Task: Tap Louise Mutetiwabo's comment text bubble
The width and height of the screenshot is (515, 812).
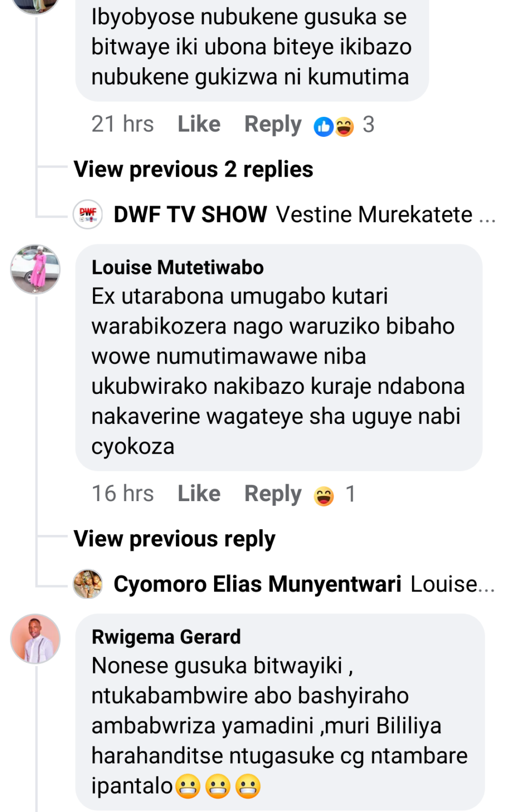Action: (x=278, y=371)
